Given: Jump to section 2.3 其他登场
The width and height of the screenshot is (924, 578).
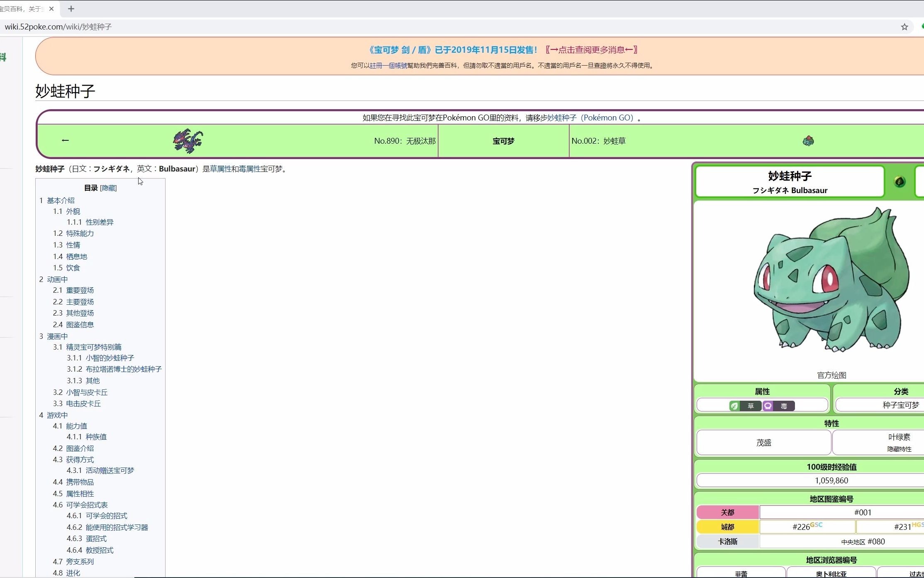Looking at the screenshot, I should coord(80,313).
